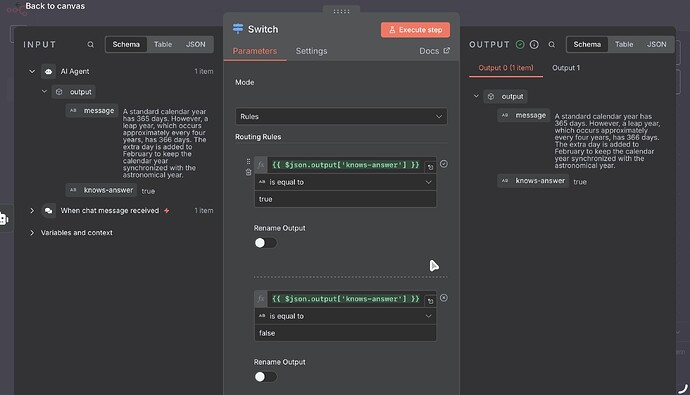Open the Mode dropdown set to Rules
This screenshot has height=395, width=690.
pyautogui.click(x=341, y=117)
